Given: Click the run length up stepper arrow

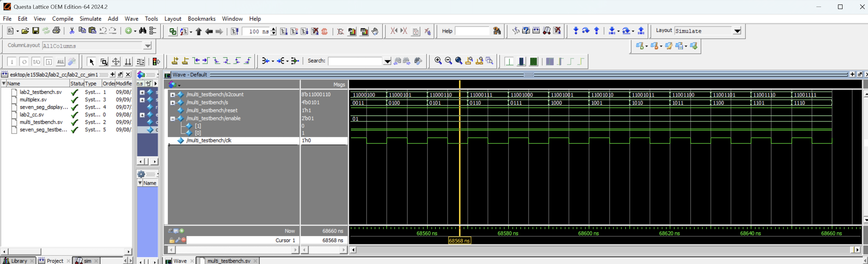Looking at the screenshot, I should coord(274,29).
